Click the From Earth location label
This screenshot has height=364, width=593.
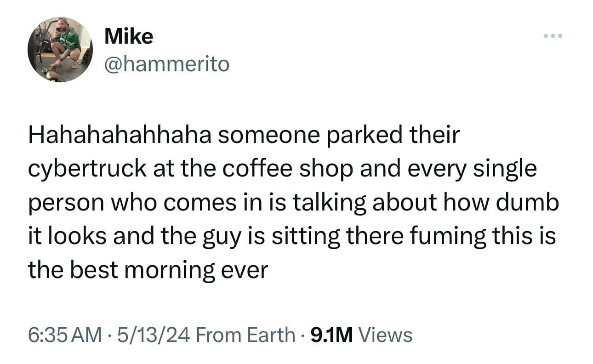pos(246,335)
